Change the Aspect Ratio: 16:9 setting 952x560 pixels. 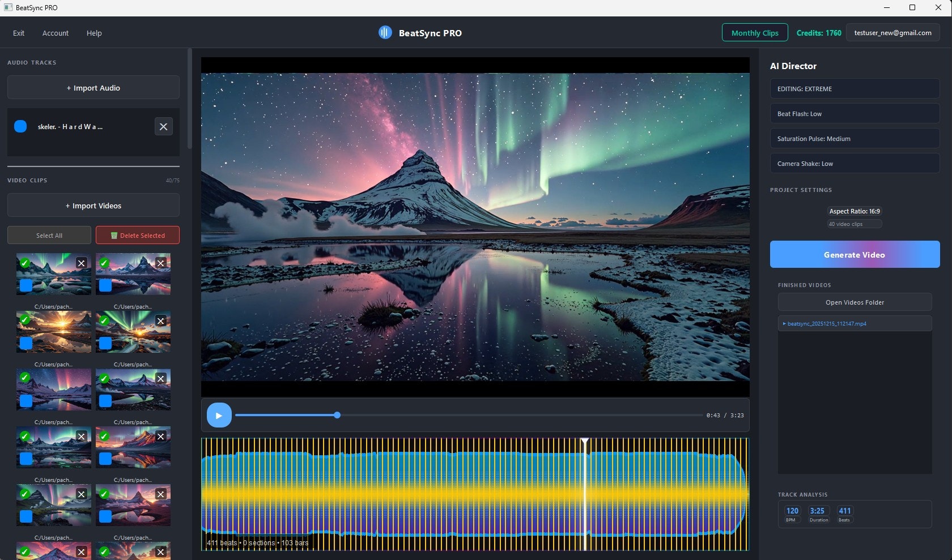point(854,211)
